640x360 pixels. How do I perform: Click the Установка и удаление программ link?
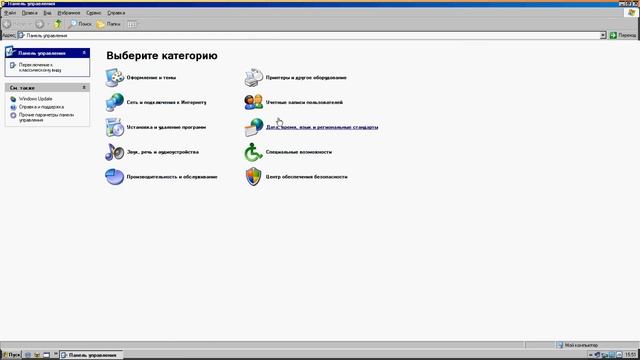[166, 127]
